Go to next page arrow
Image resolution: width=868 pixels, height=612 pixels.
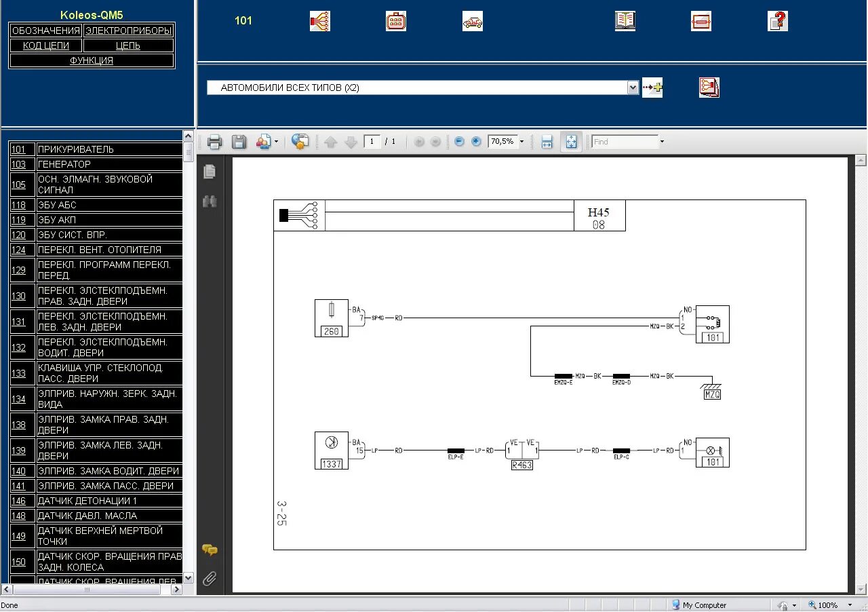point(351,142)
